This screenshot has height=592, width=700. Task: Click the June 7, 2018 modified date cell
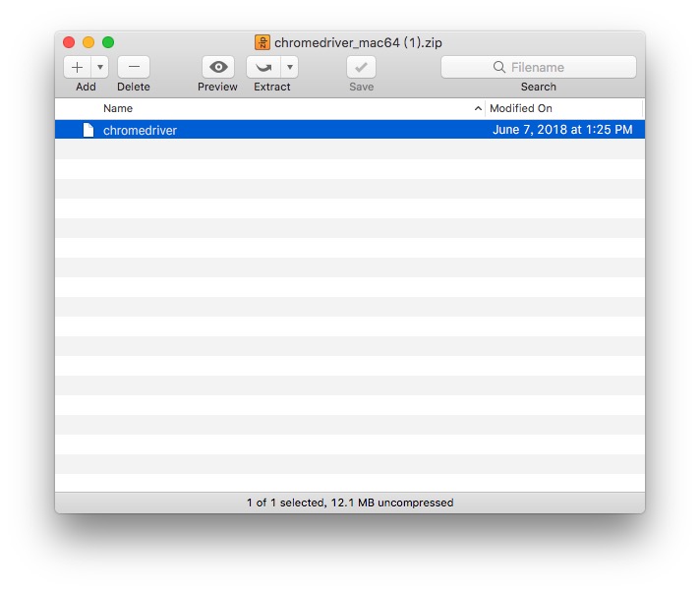(561, 130)
